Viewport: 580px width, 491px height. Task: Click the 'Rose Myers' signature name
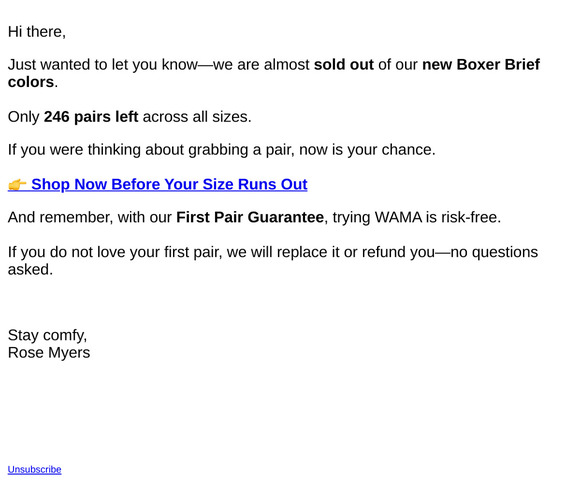[x=49, y=353]
